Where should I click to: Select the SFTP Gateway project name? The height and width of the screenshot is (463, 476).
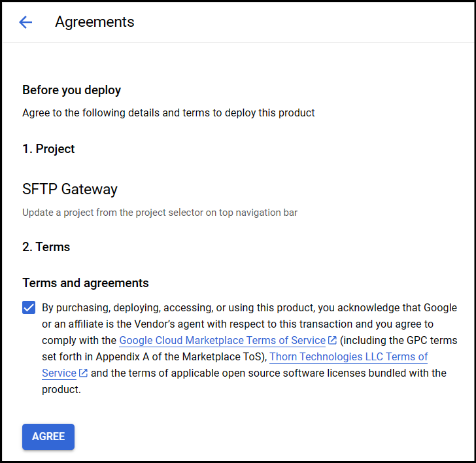click(x=70, y=189)
